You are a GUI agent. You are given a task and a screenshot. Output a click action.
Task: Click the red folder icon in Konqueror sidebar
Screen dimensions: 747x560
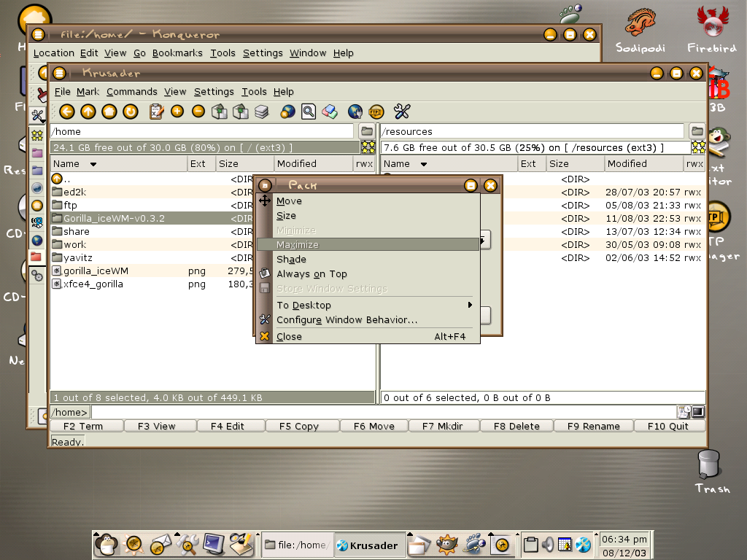36,257
